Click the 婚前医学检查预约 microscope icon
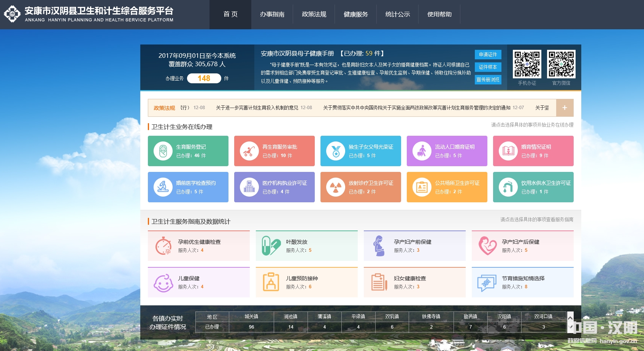The height and width of the screenshot is (351, 644). [x=163, y=187]
